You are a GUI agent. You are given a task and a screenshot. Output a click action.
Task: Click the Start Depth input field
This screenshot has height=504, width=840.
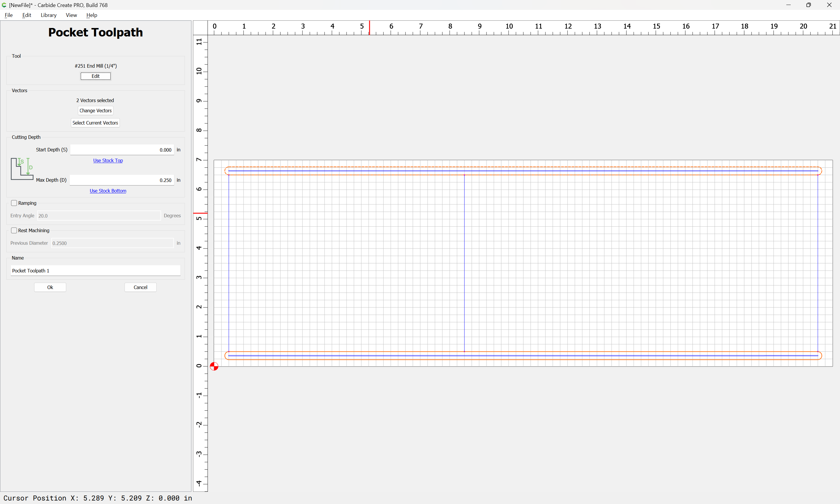[122, 150]
